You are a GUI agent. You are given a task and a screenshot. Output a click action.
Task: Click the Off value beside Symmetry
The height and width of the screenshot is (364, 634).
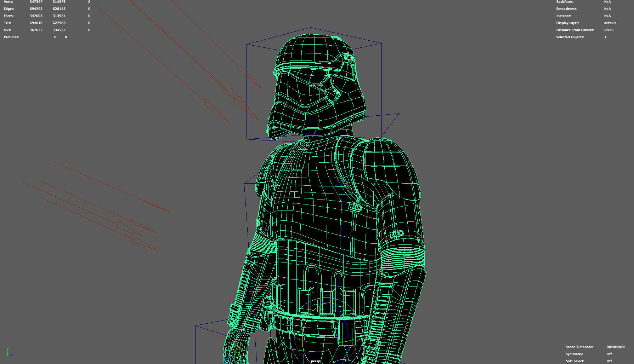(609, 354)
